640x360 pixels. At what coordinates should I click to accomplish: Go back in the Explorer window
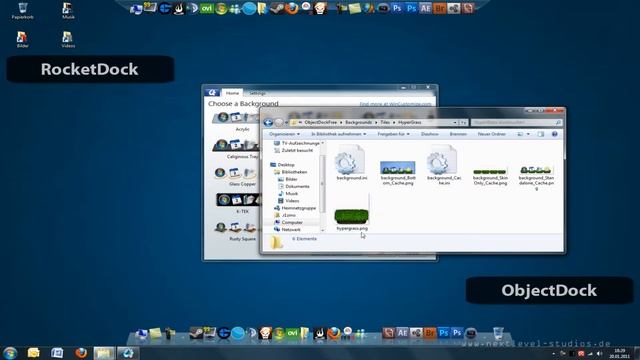tap(268, 122)
